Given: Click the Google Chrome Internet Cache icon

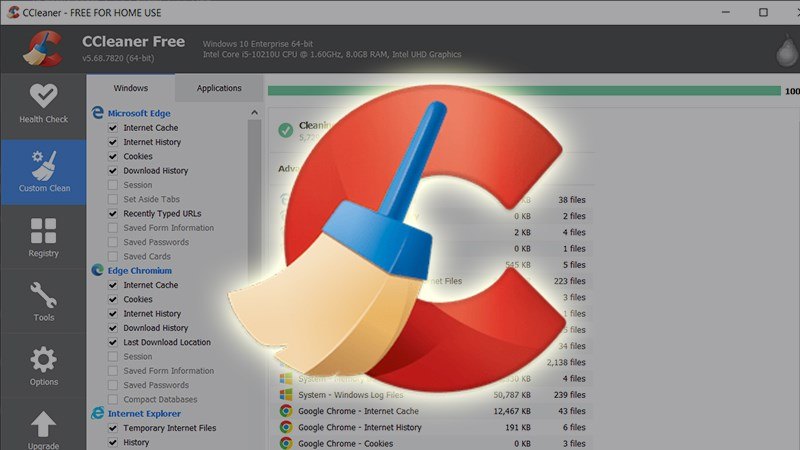Looking at the screenshot, I should pos(285,410).
